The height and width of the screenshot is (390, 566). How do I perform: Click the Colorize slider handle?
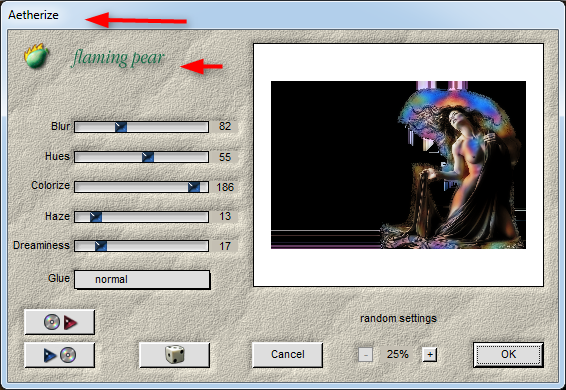pos(194,187)
